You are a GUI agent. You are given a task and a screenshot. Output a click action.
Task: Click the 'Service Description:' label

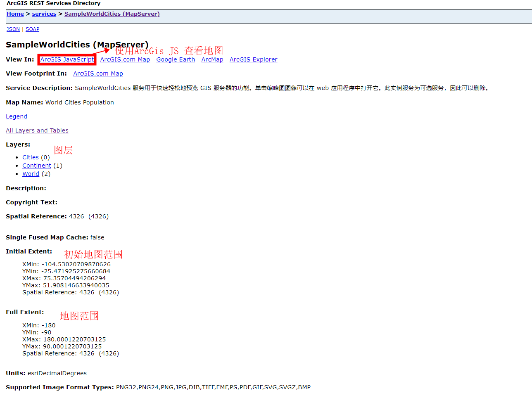(x=39, y=88)
